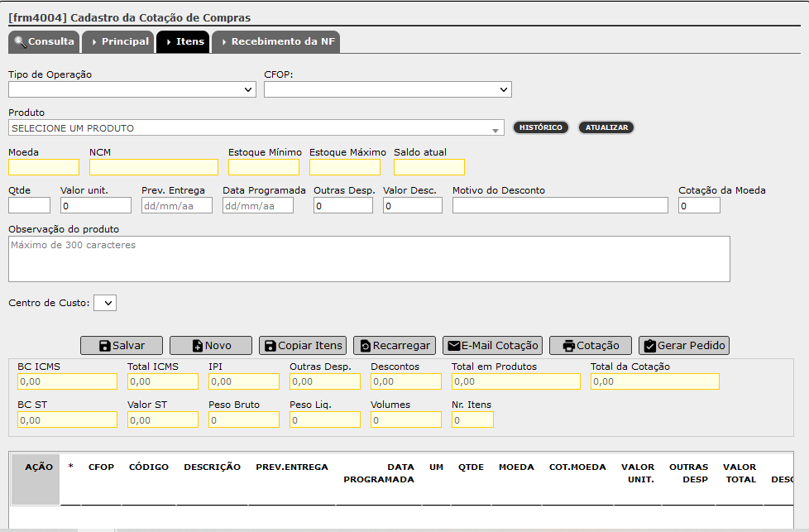This screenshot has height=532, width=809.
Task: Open Selecione um Produto combo box
Action: coord(256,128)
